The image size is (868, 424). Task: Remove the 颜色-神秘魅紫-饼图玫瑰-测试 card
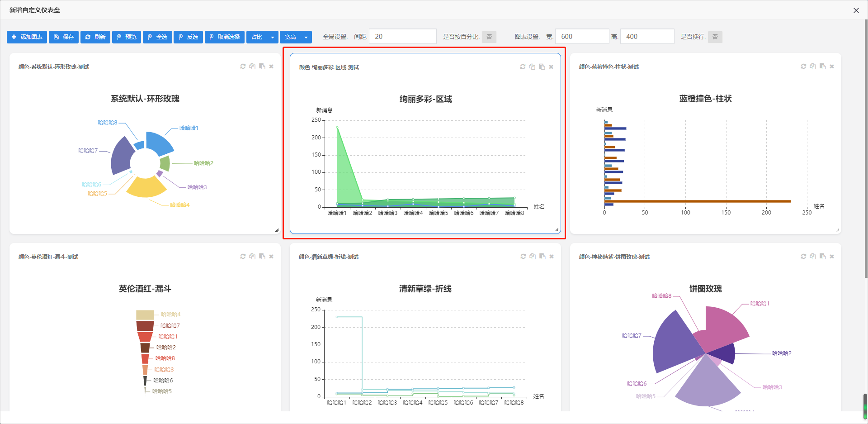[832, 257]
